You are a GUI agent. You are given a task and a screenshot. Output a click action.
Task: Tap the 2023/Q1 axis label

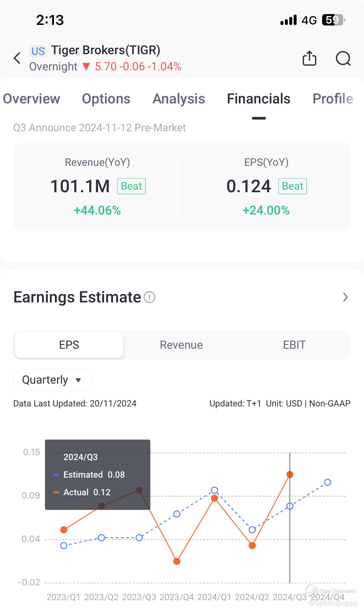pos(64,597)
